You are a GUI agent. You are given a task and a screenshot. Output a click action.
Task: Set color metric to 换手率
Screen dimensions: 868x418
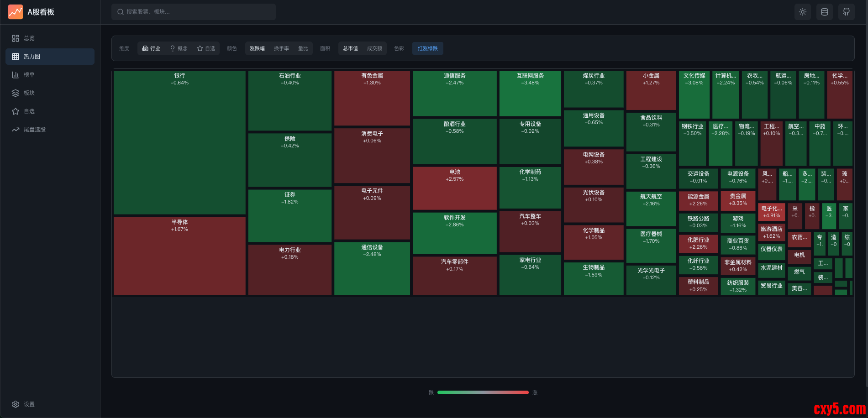[x=281, y=48]
